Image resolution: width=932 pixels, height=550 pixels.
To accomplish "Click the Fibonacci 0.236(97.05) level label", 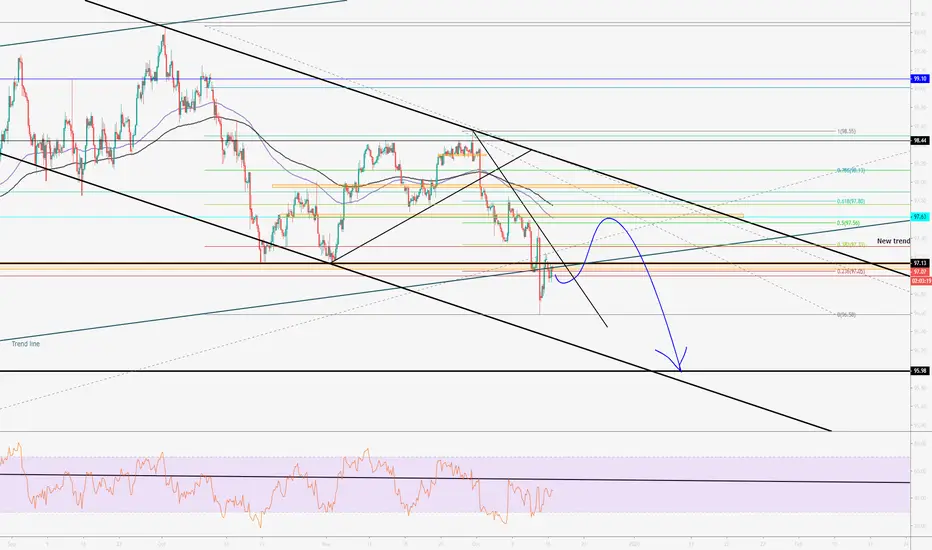I will [851, 272].
